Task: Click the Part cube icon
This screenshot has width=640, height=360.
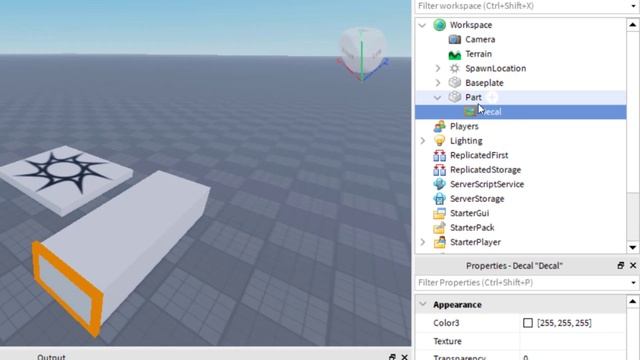Action: [x=455, y=97]
